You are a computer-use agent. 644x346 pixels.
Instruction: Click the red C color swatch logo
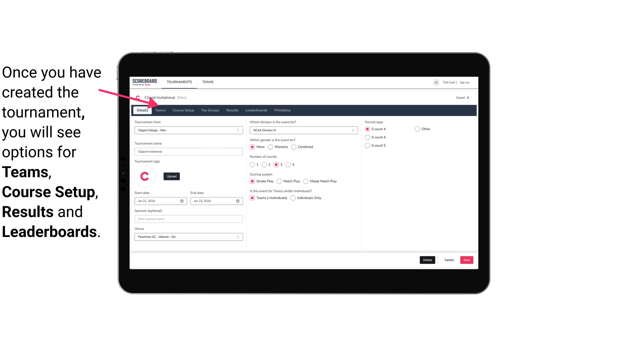(x=145, y=176)
